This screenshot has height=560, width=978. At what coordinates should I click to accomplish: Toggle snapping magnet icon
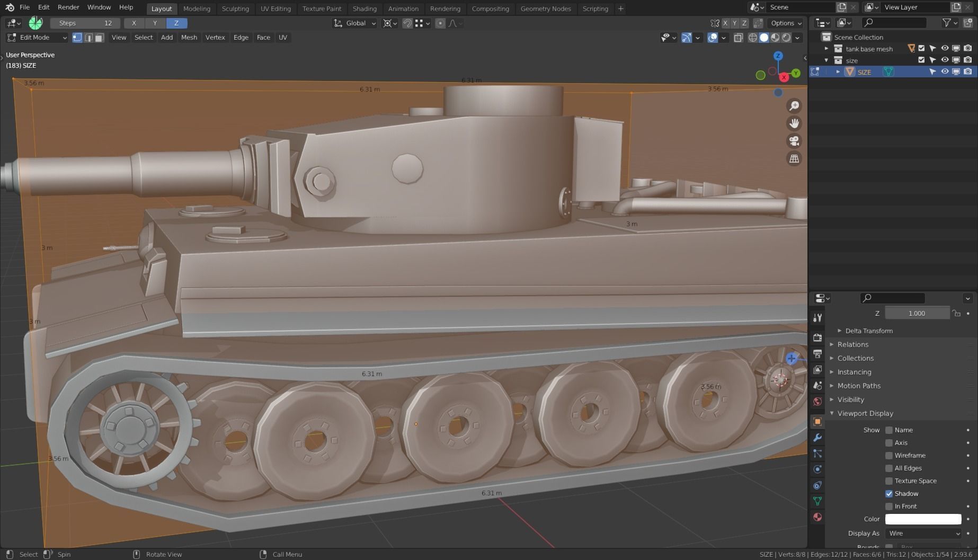[407, 23]
